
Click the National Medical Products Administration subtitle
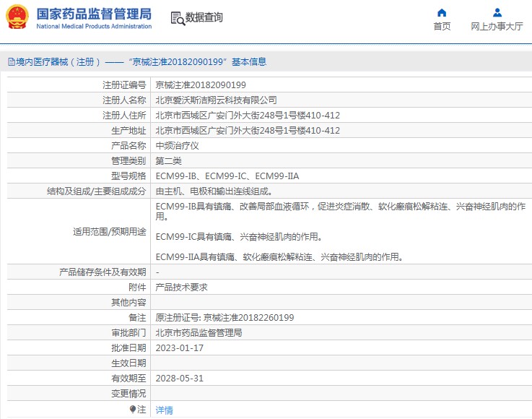tap(94, 27)
